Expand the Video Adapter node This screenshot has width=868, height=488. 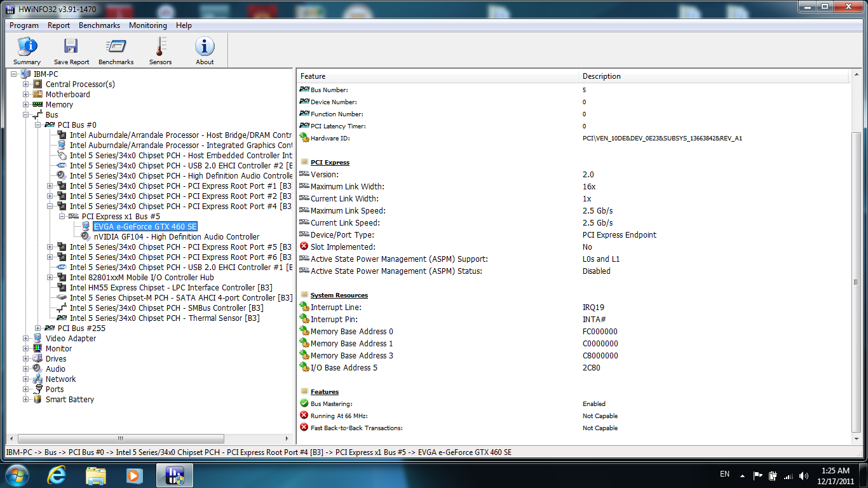(x=26, y=338)
